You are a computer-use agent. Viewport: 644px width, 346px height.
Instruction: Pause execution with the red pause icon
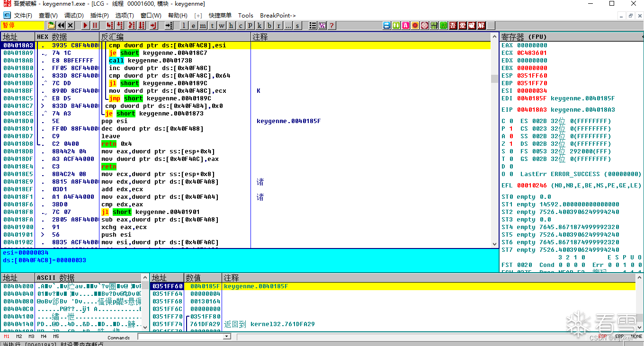(x=95, y=26)
